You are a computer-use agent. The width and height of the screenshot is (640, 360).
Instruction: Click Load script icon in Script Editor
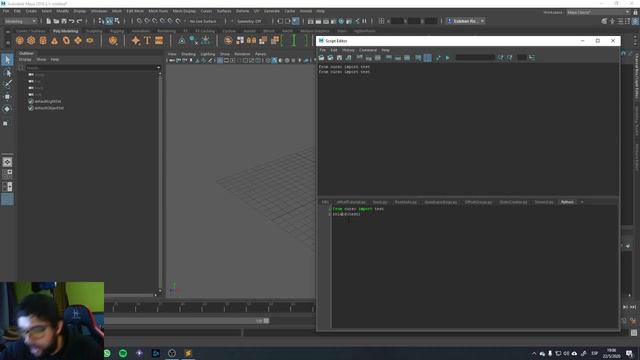(322, 58)
